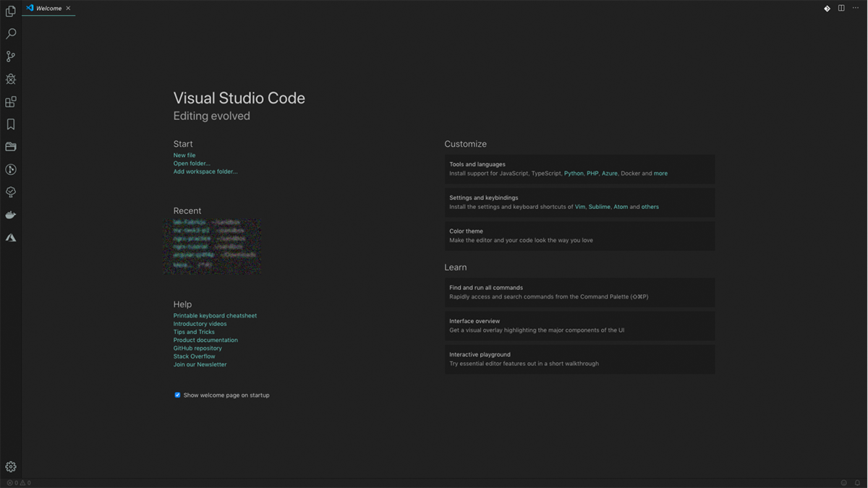
Task: Open the Explorer view in activity bar
Action: (11, 11)
